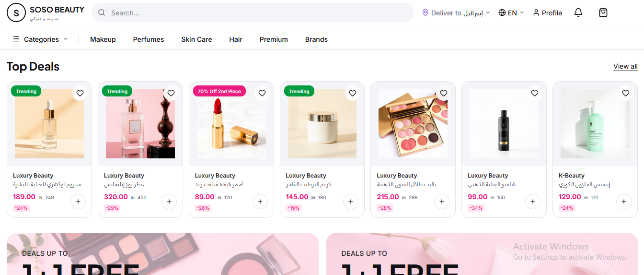Click the -19% discount tag
This screenshot has width=644, height=275.
click(x=294, y=208)
